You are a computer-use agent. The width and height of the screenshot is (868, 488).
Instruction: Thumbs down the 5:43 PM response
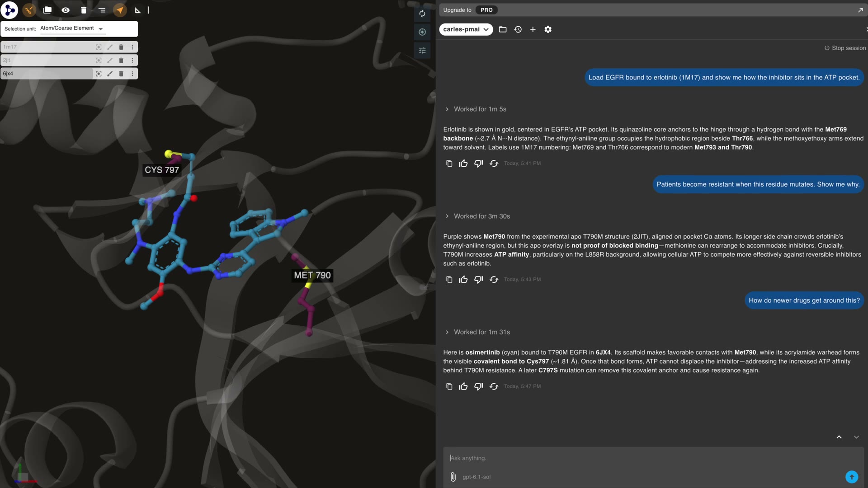pyautogui.click(x=478, y=280)
